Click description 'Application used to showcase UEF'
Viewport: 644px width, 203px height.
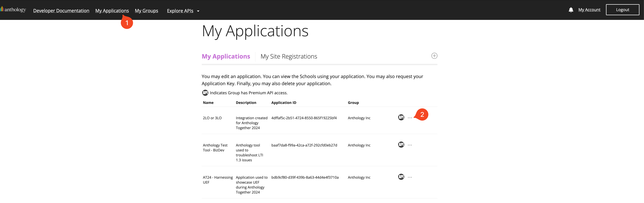(252, 185)
